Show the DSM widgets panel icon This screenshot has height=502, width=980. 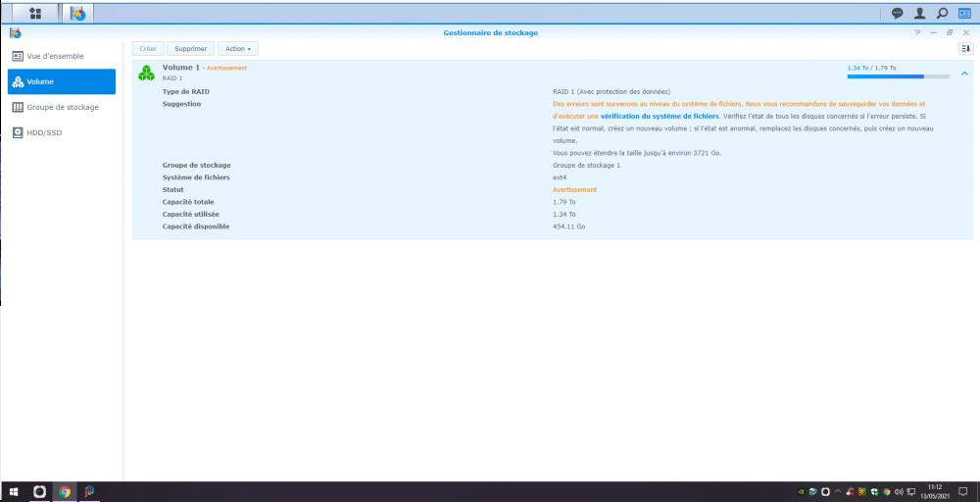(964, 13)
